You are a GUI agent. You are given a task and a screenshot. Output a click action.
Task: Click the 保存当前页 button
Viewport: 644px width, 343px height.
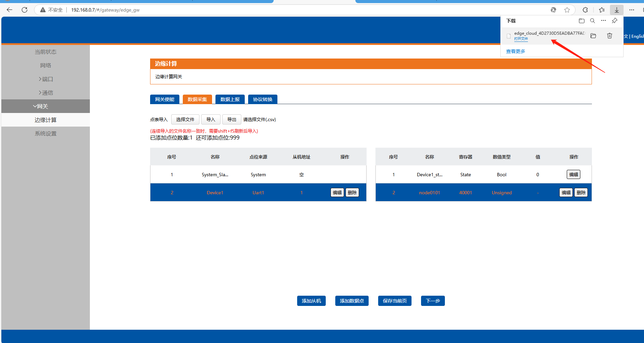pos(395,301)
